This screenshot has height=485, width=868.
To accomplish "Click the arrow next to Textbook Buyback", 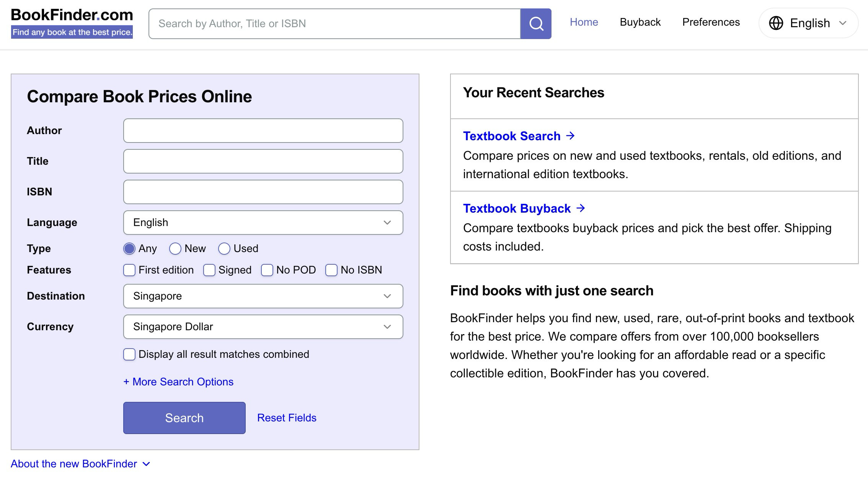I will 581,208.
